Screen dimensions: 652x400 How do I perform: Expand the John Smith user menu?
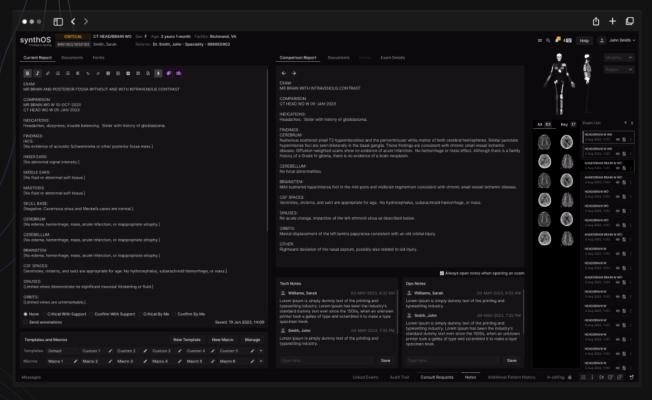622,40
